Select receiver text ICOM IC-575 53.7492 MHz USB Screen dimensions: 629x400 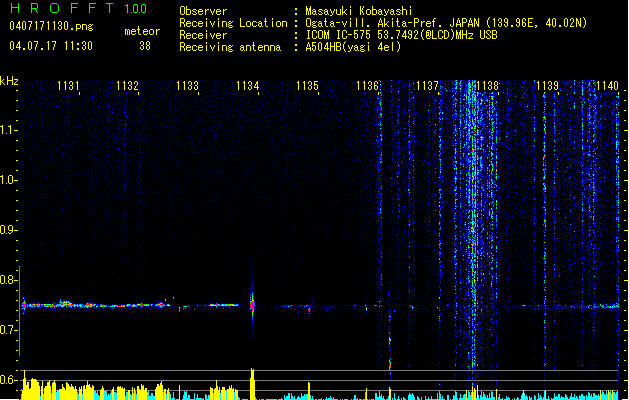[x=402, y=35]
